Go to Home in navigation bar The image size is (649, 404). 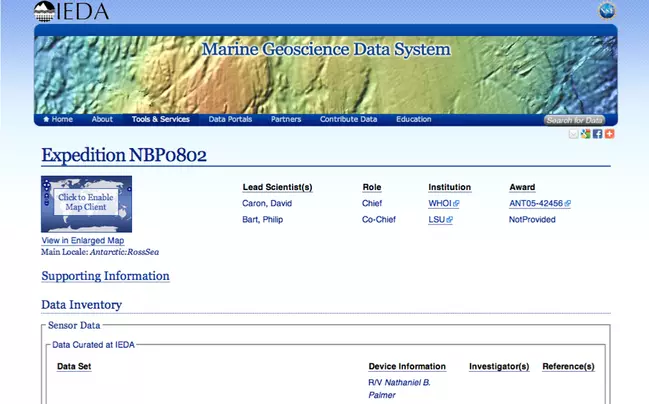pos(57,119)
